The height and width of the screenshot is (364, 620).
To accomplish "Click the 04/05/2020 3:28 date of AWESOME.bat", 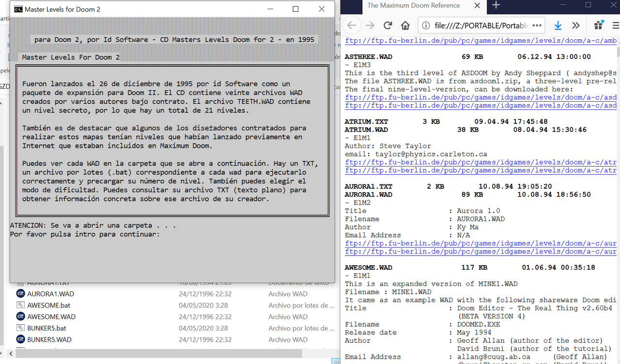I will [203, 305].
